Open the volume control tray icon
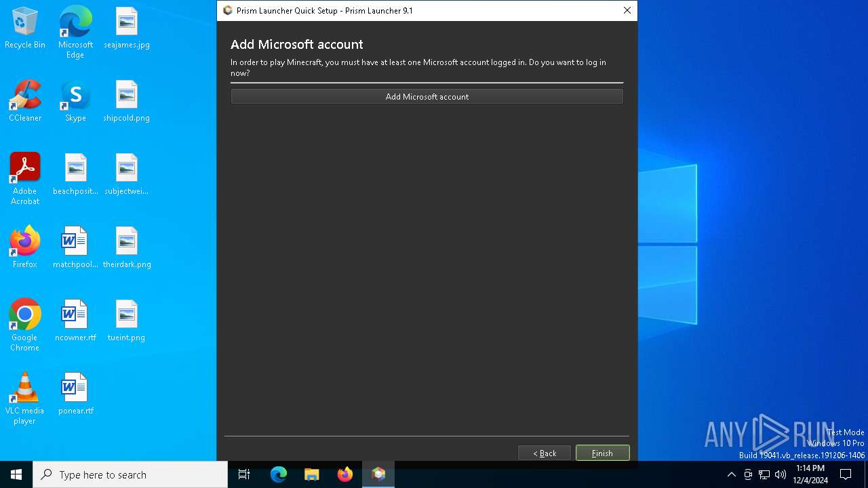Viewport: 868px width, 488px height. (781, 474)
